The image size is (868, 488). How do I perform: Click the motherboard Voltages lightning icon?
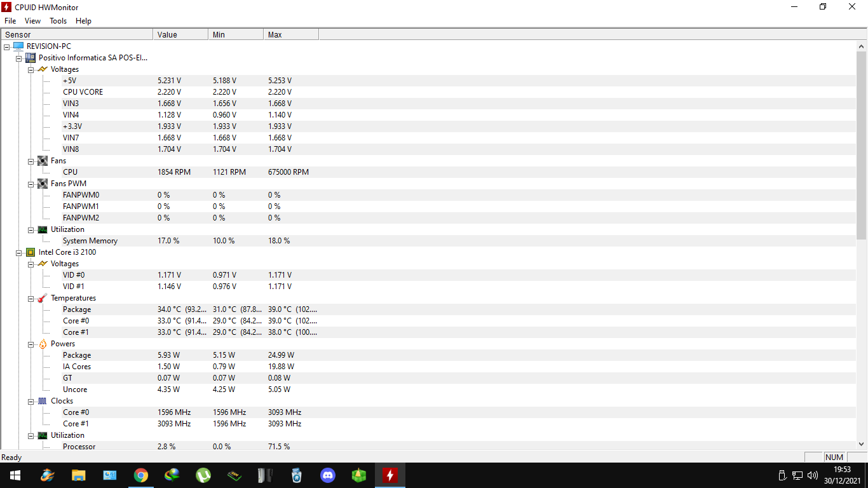click(x=43, y=69)
